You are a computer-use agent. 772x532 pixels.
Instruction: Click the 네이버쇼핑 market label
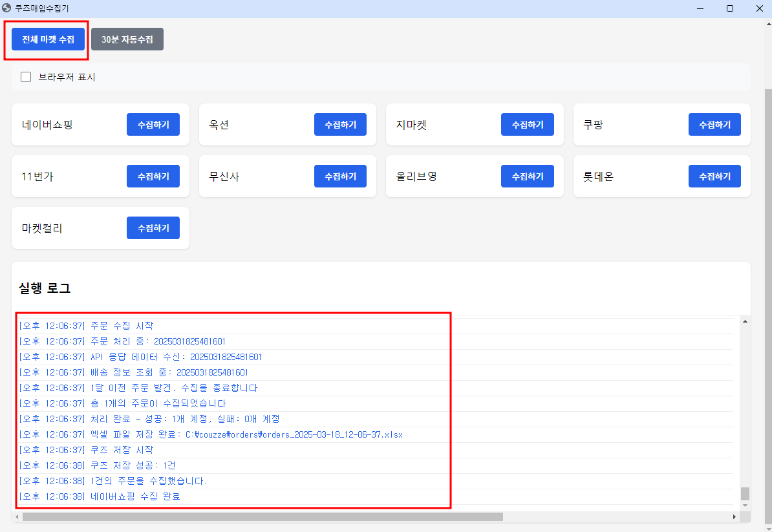pyautogui.click(x=47, y=125)
